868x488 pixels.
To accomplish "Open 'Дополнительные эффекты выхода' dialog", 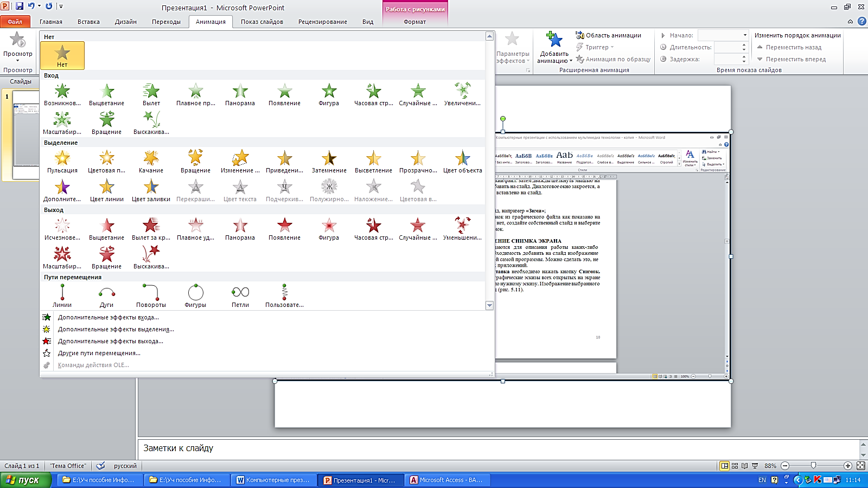I will 111,341.
